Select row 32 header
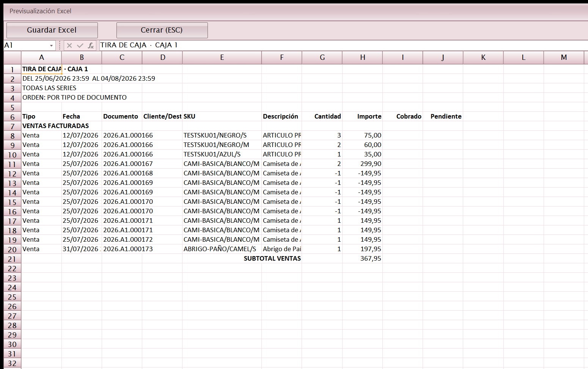The image size is (588, 369). point(13,363)
